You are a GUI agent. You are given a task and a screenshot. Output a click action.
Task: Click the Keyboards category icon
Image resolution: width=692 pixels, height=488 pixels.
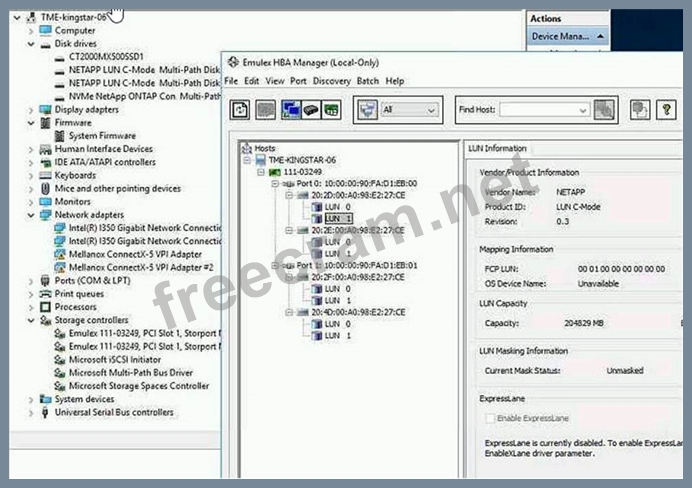(x=45, y=175)
